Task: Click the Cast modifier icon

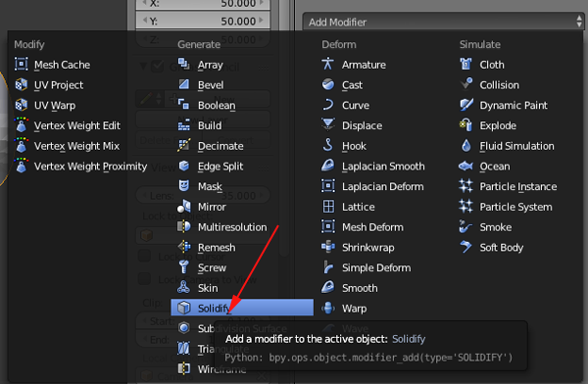Action: (x=327, y=84)
